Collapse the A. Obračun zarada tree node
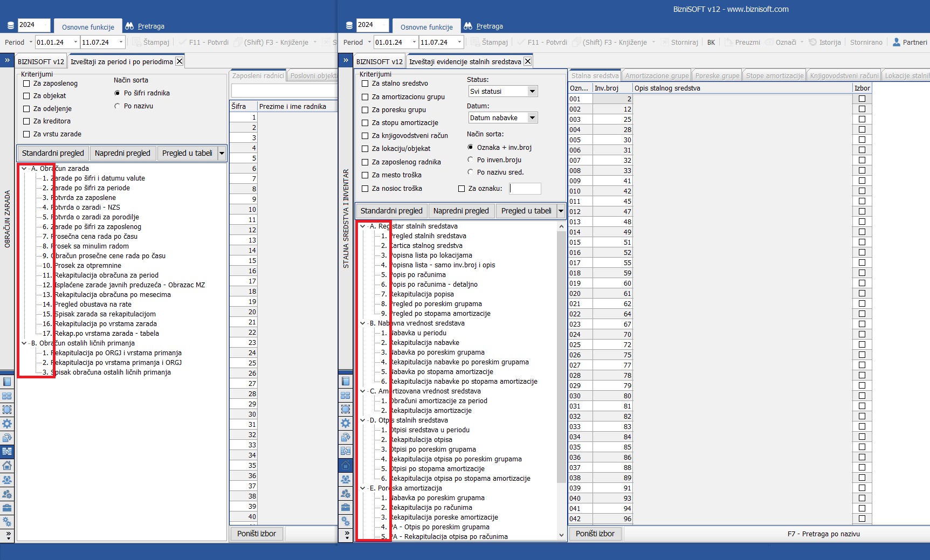This screenshot has height=560, width=930. tap(24, 169)
